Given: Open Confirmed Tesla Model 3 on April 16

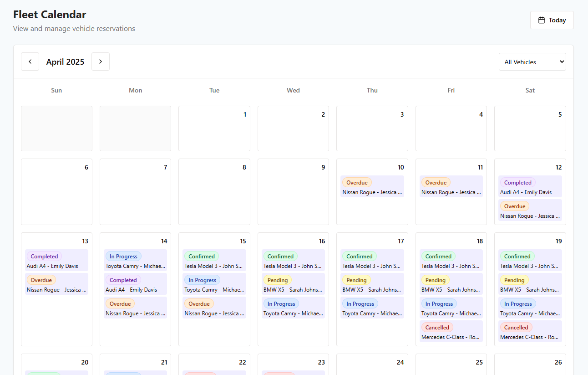Looking at the screenshot, I should [293, 261].
